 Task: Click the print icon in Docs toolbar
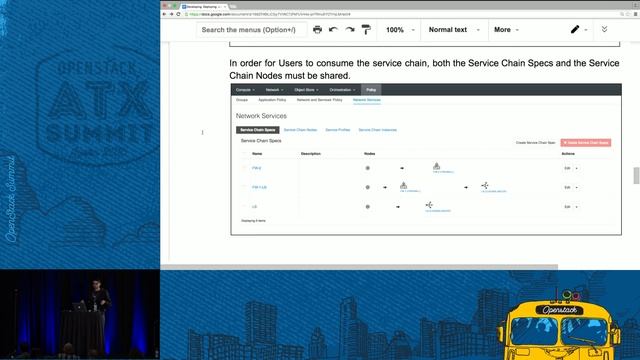pos(317,29)
